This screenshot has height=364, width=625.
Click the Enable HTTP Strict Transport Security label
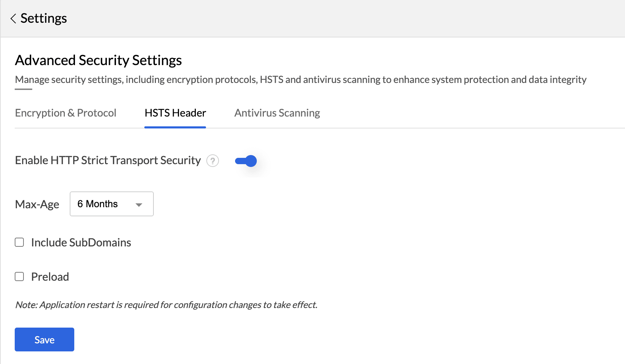click(x=108, y=160)
